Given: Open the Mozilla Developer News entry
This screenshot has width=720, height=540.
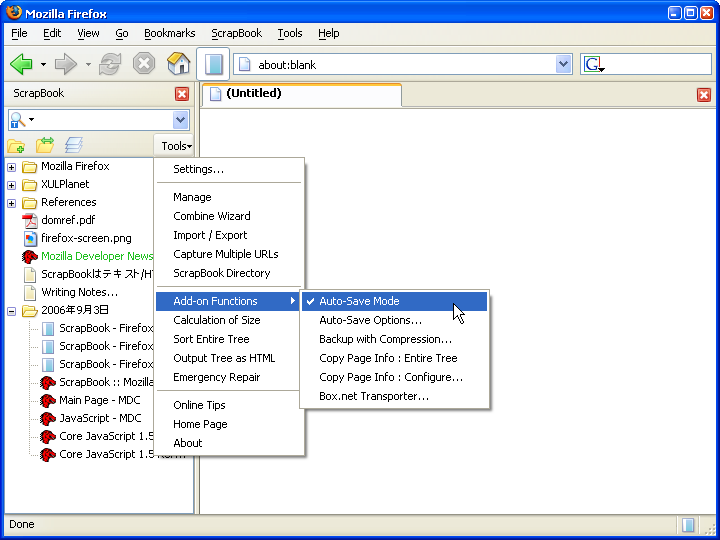Looking at the screenshot, I should click(97, 256).
